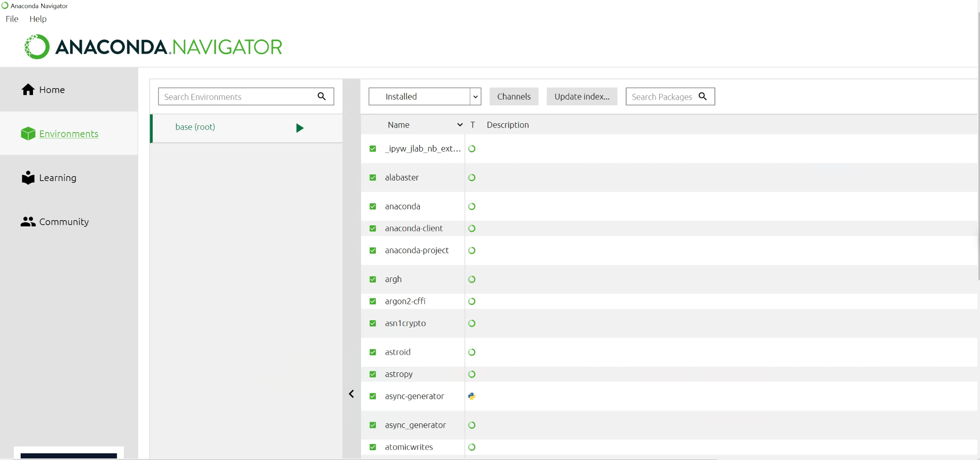The image size is (980, 460).
Task: Click the type icon for alabaster
Action: [x=471, y=177]
